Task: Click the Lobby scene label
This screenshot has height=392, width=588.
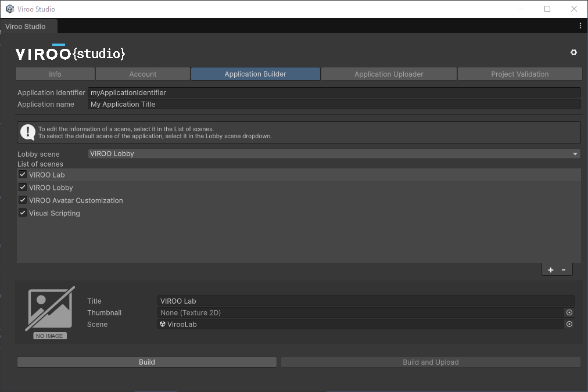Action: [38, 154]
